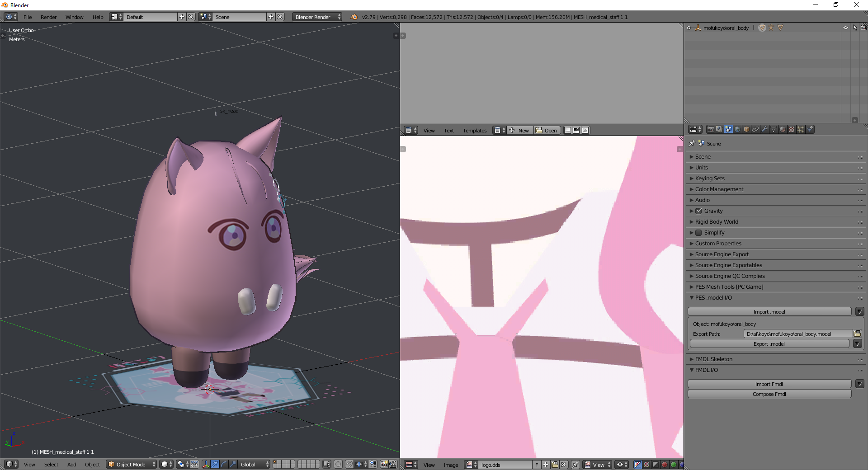Image resolution: width=868 pixels, height=470 pixels.
Task: Open image file browser folder icon
Action: (555, 465)
